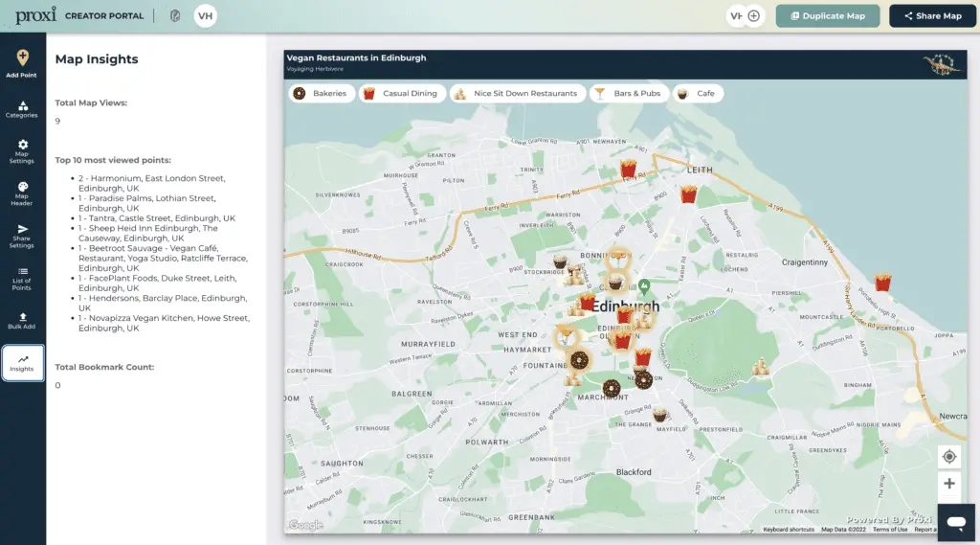
Task: Click the Powered By Proxi link
Action: pyautogui.click(x=889, y=520)
